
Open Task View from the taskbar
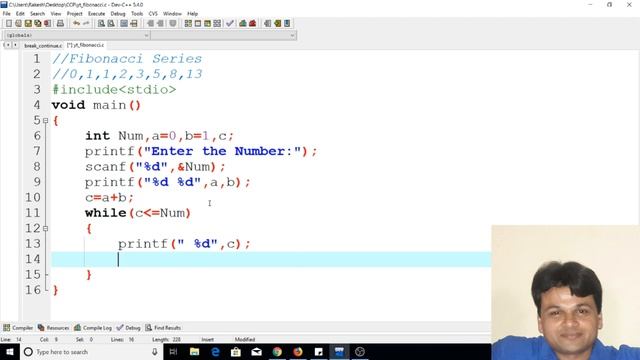[173, 352]
